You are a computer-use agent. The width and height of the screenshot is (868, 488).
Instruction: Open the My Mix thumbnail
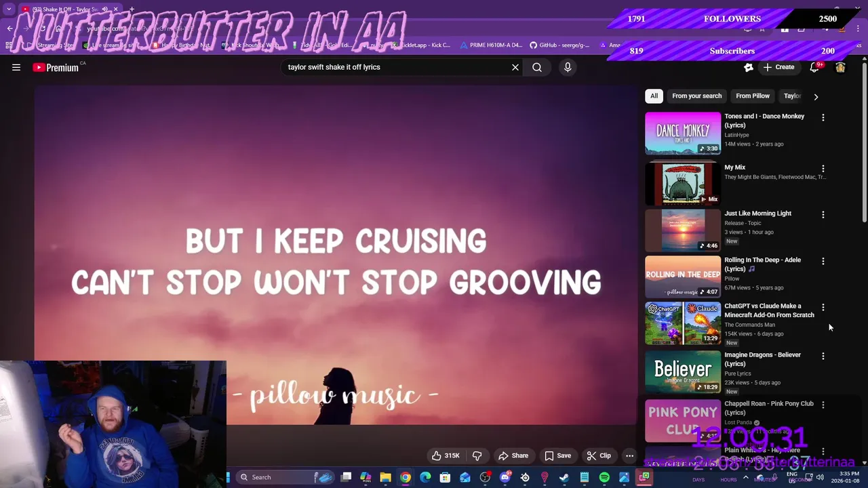(683, 183)
